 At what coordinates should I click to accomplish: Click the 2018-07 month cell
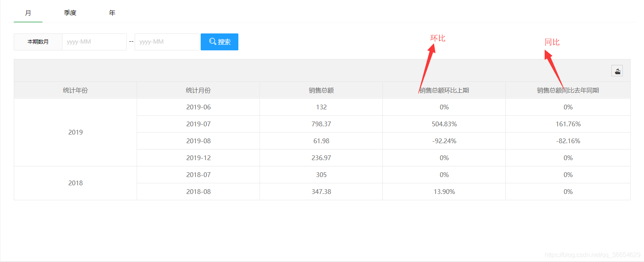(198, 175)
